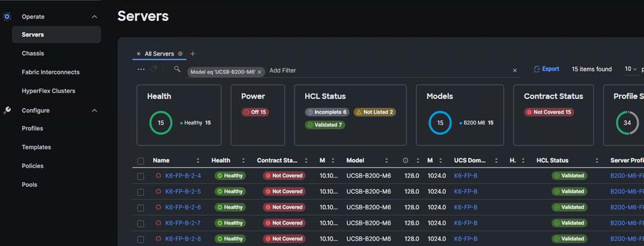Filter by HCL Not Listed 2 badge
The image size is (644, 246).
[374, 112]
